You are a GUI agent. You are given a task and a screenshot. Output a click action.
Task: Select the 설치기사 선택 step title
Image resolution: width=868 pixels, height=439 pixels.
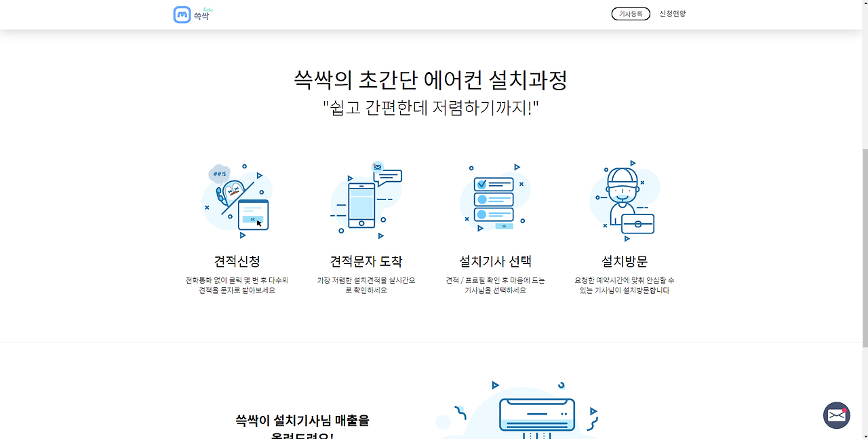point(495,261)
